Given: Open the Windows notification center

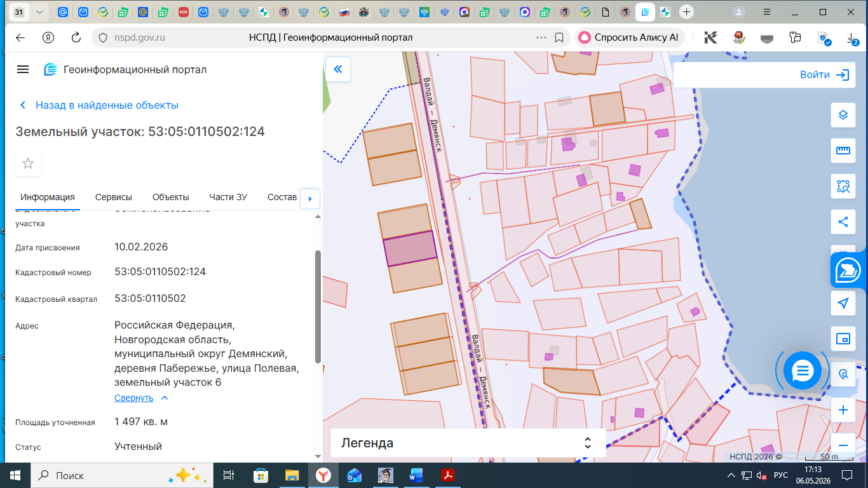Looking at the screenshot, I should [846, 475].
